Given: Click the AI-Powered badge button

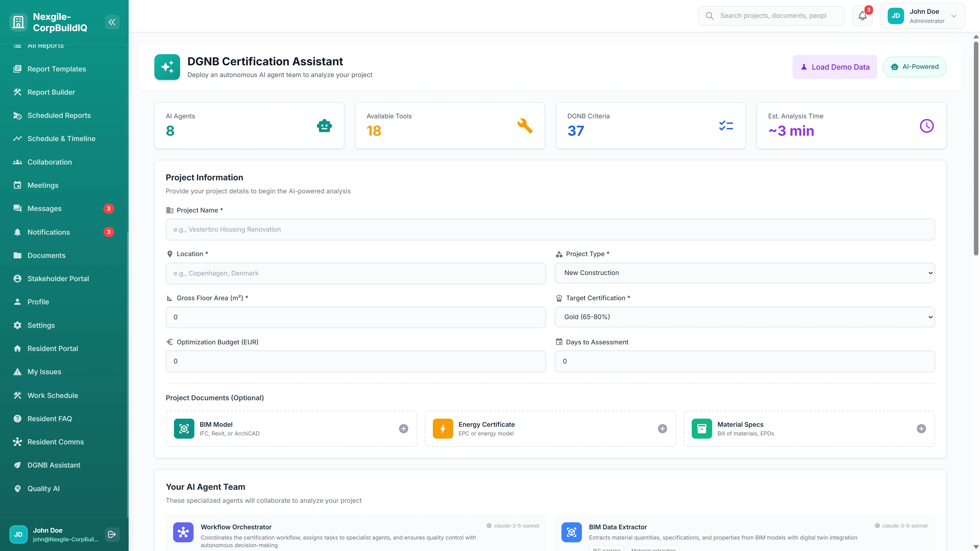Looking at the screenshot, I should [x=915, y=67].
